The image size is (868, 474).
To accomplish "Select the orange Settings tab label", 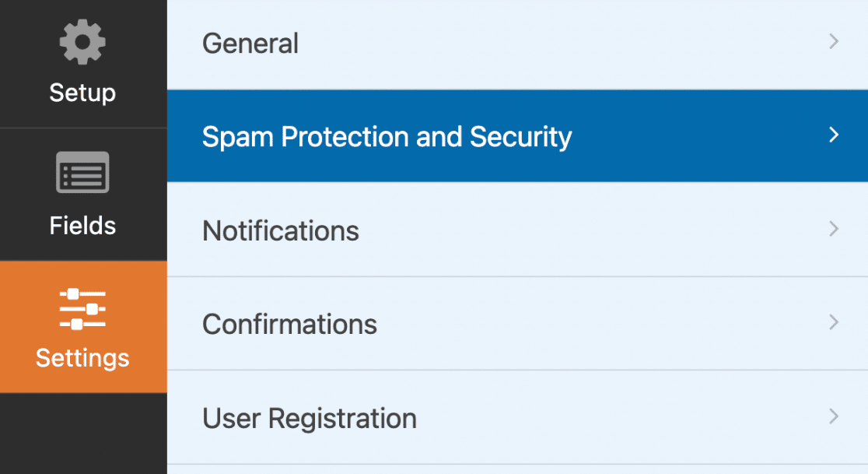I will pos(82,358).
